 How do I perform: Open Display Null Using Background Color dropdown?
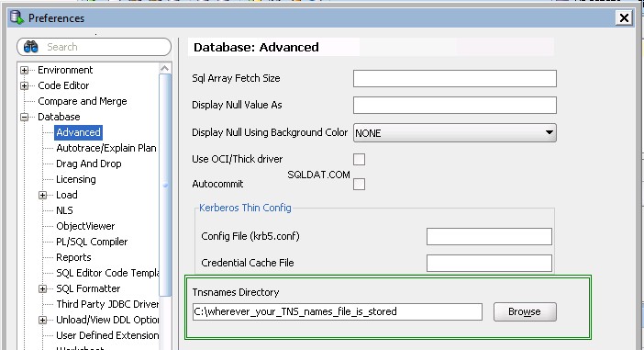[x=455, y=133]
